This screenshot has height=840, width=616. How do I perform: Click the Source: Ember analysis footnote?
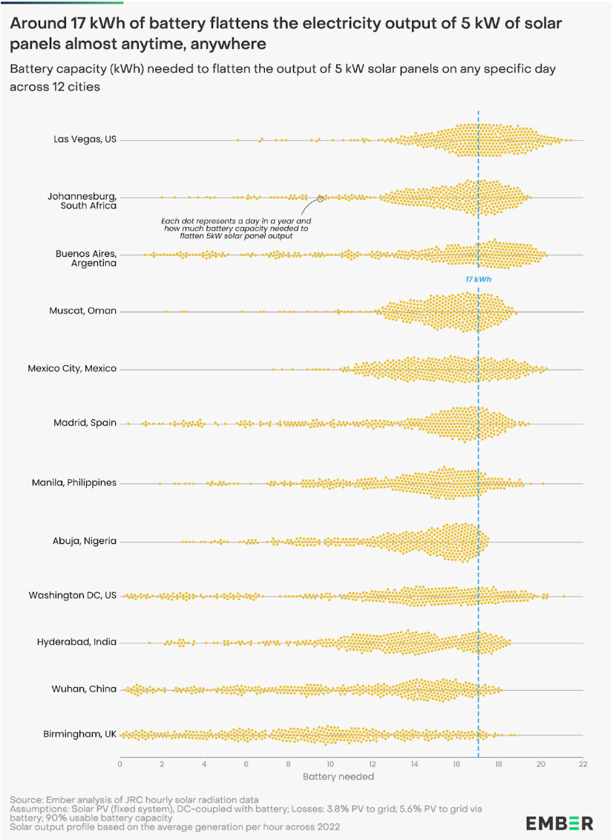click(134, 800)
